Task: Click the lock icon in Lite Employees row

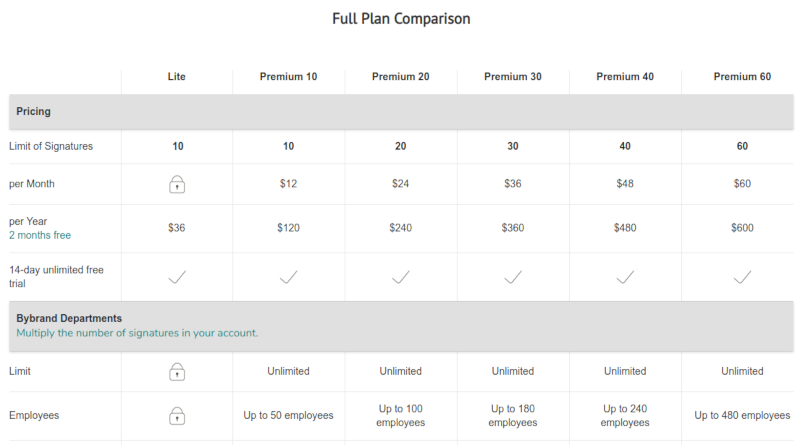Action: (x=177, y=415)
